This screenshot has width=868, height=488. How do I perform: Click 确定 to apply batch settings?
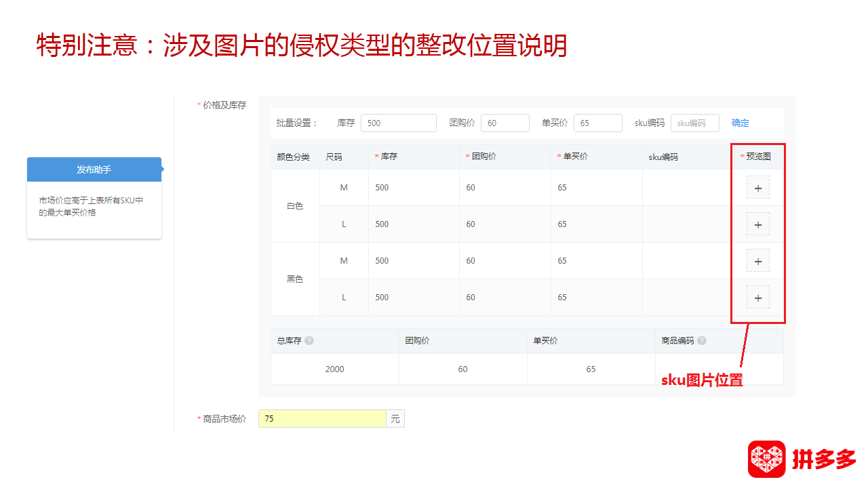pos(741,123)
